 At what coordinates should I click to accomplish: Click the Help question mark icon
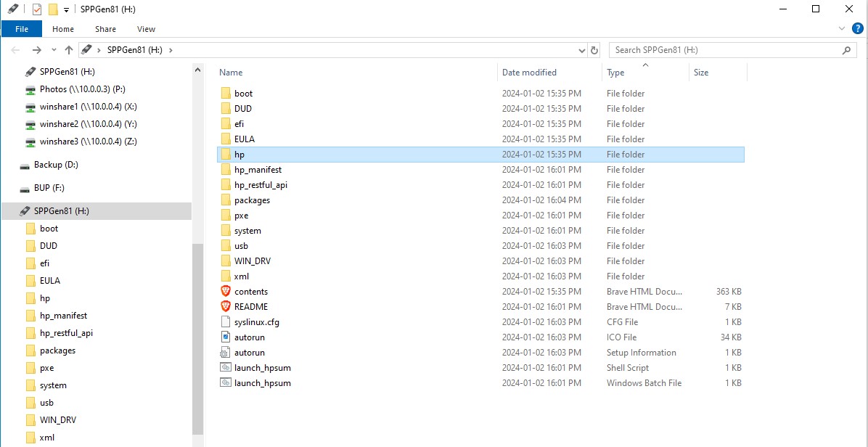[x=857, y=28]
